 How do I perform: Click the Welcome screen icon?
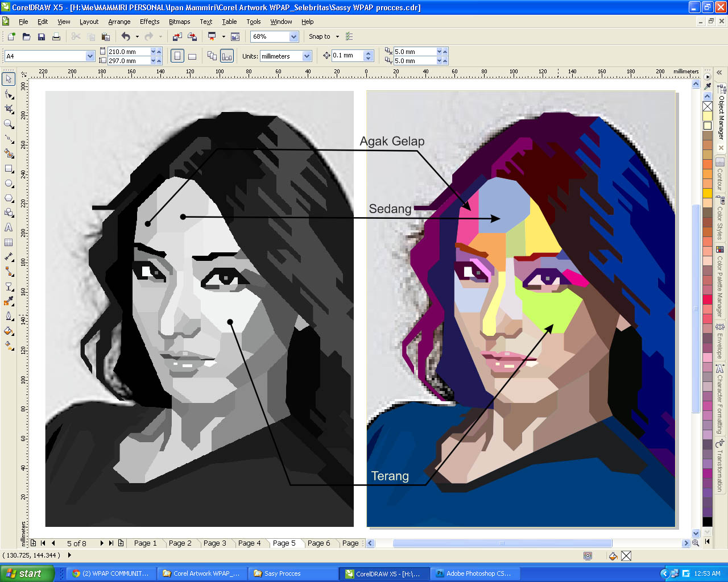coord(235,36)
